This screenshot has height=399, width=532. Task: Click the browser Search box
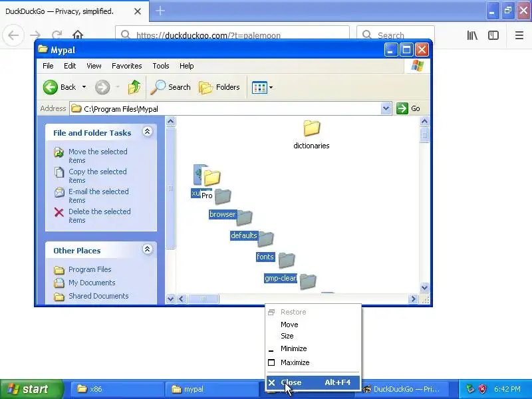pyautogui.click(x=396, y=35)
